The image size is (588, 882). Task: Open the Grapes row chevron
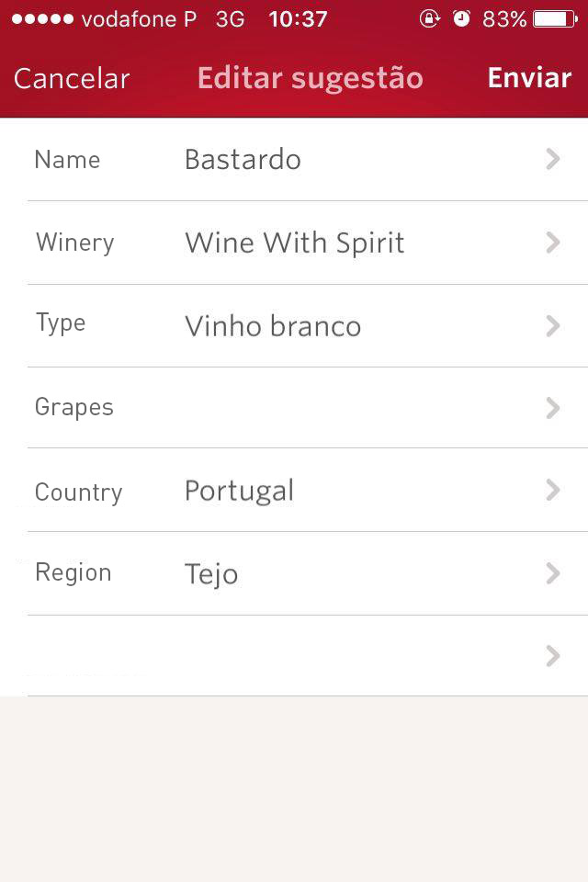(553, 408)
